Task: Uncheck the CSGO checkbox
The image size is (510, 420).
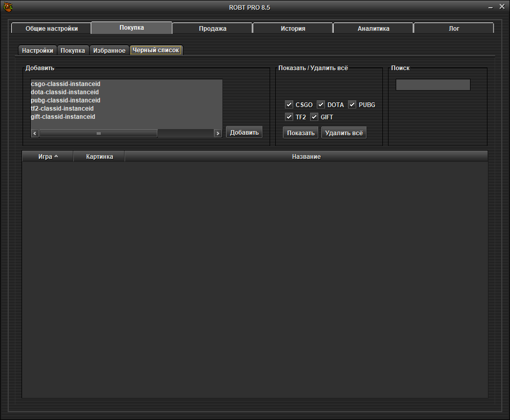Action: 289,104
